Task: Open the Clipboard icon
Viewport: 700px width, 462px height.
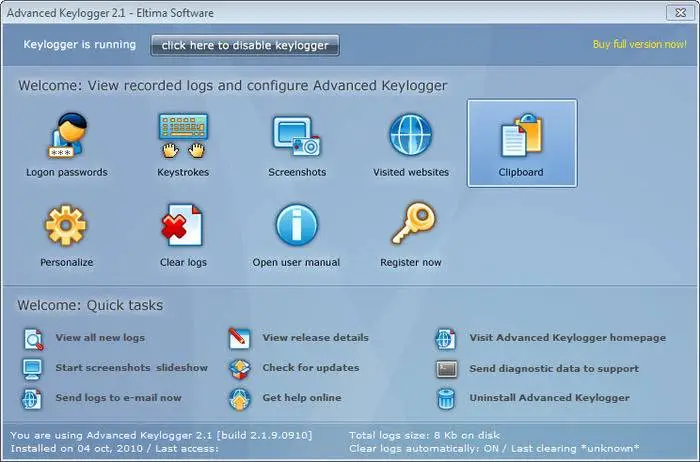Action: [x=521, y=135]
